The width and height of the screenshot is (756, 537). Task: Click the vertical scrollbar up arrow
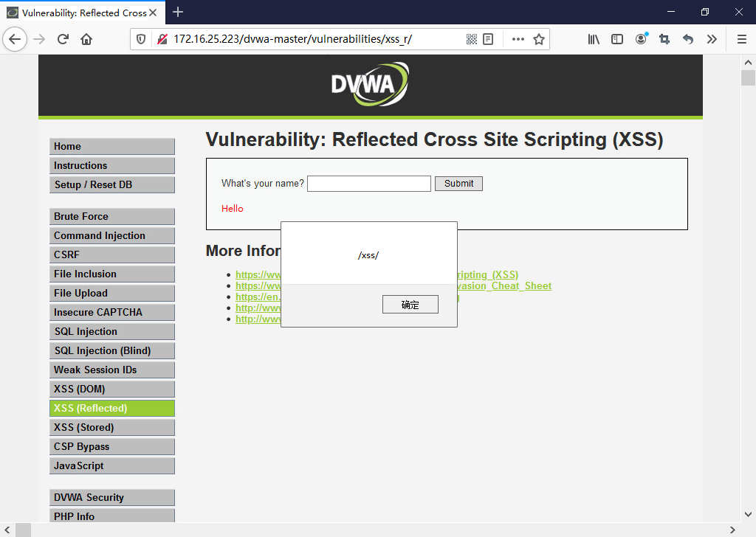click(748, 62)
